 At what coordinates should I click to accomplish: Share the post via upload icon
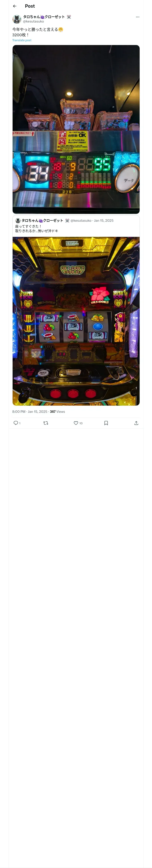(x=136, y=423)
